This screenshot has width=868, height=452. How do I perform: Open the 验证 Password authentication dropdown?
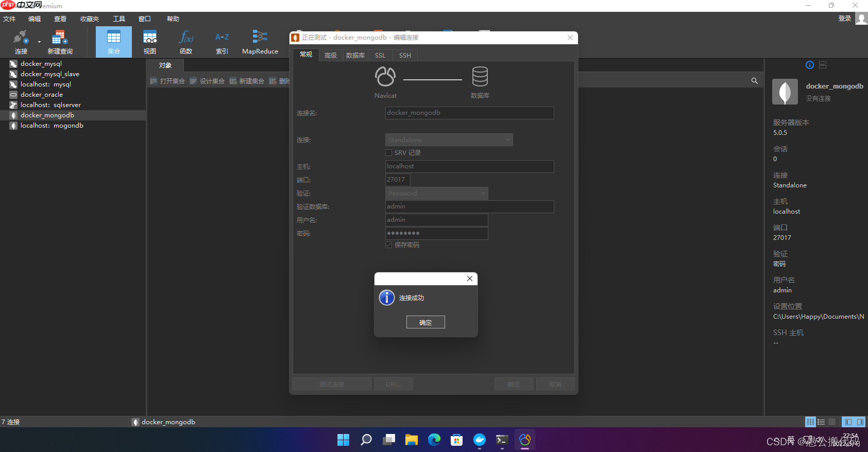(x=437, y=194)
